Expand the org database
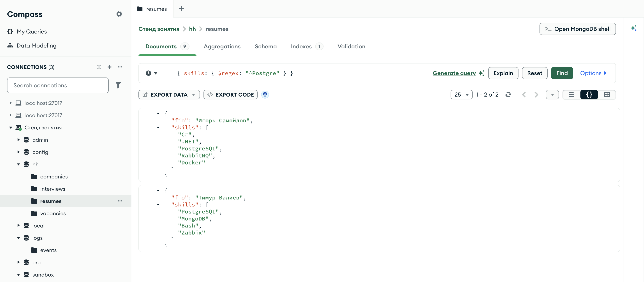644x282 pixels. tap(18, 262)
